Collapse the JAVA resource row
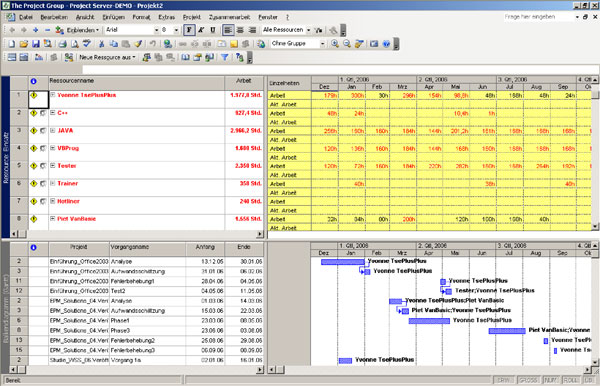The image size is (600, 386). 53,130
